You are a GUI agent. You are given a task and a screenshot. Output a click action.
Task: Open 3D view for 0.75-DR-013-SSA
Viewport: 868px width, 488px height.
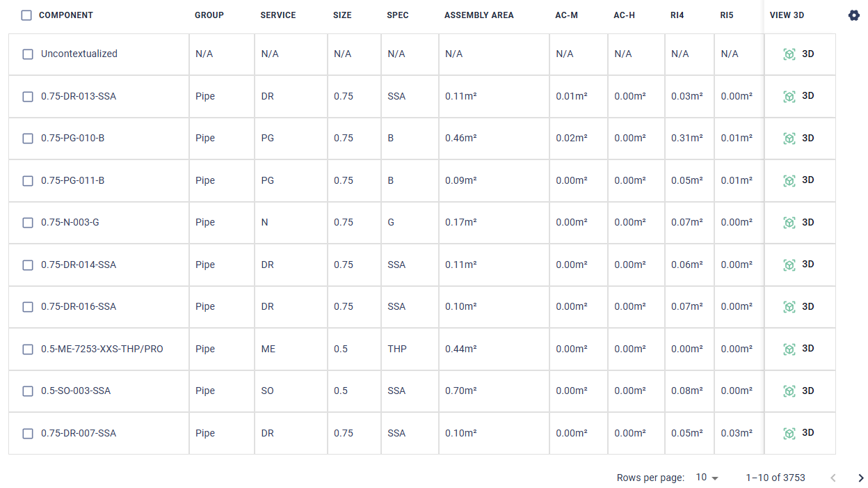point(798,96)
